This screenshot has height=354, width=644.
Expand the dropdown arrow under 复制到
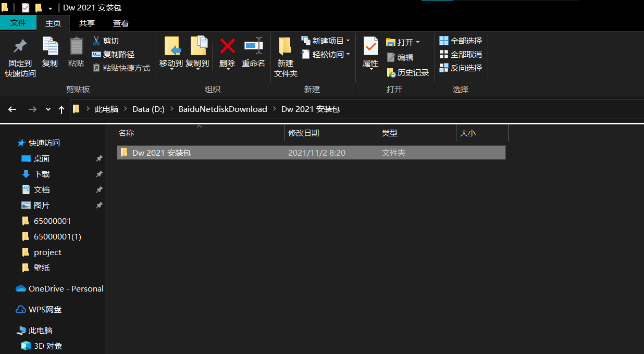pyautogui.click(x=198, y=69)
